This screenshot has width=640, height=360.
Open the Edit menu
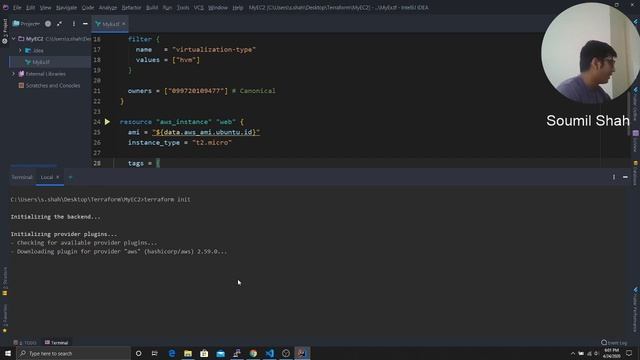[x=31, y=7]
